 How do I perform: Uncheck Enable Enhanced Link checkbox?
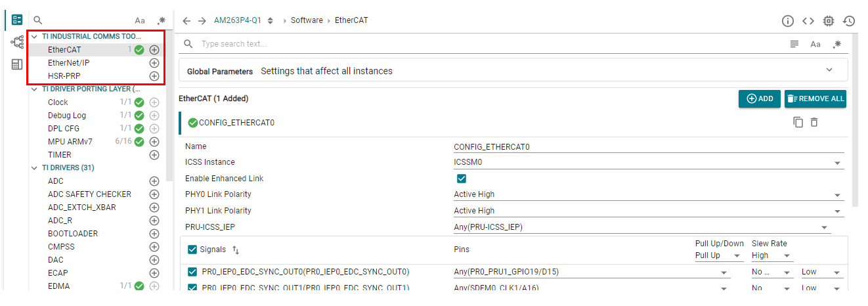[462, 179]
